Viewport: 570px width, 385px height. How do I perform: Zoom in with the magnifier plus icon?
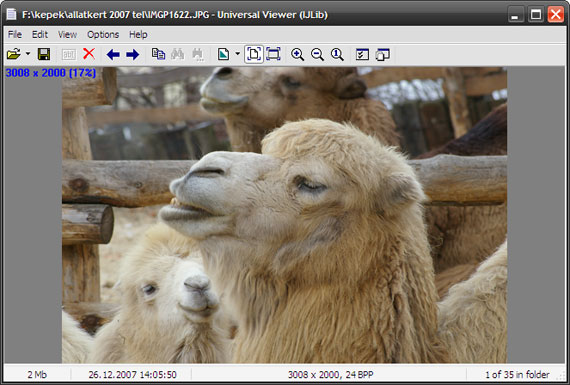(x=297, y=55)
